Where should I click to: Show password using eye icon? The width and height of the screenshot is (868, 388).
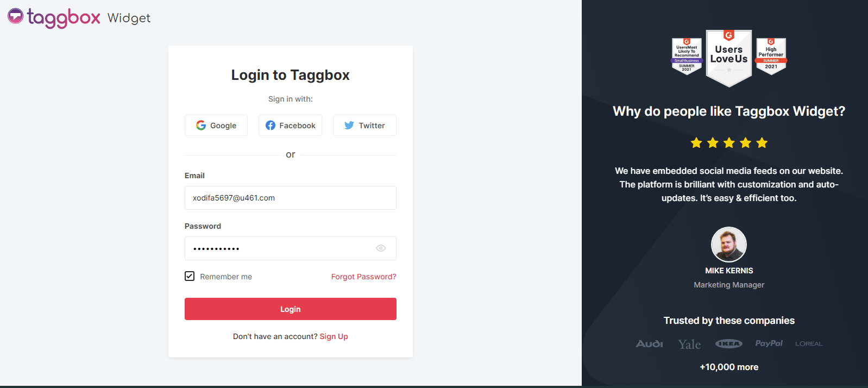pos(381,248)
